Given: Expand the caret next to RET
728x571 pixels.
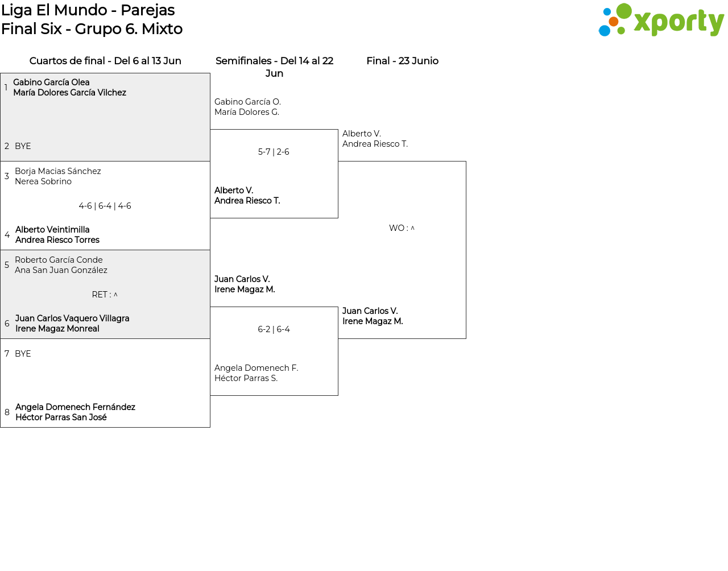Looking at the screenshot, I should 115,295.
